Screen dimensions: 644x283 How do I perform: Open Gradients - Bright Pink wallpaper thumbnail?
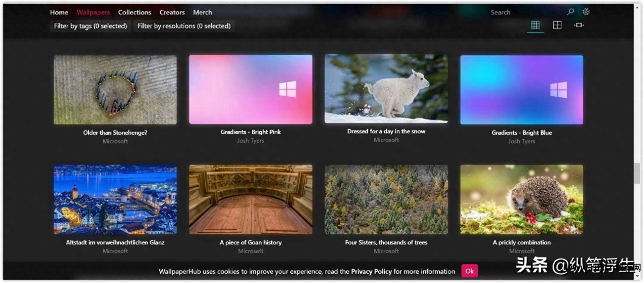pos(251,89)
